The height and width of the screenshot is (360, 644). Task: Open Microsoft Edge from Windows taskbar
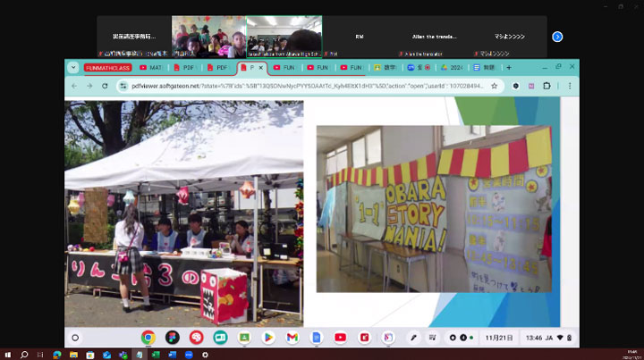[x=57, y=355]
